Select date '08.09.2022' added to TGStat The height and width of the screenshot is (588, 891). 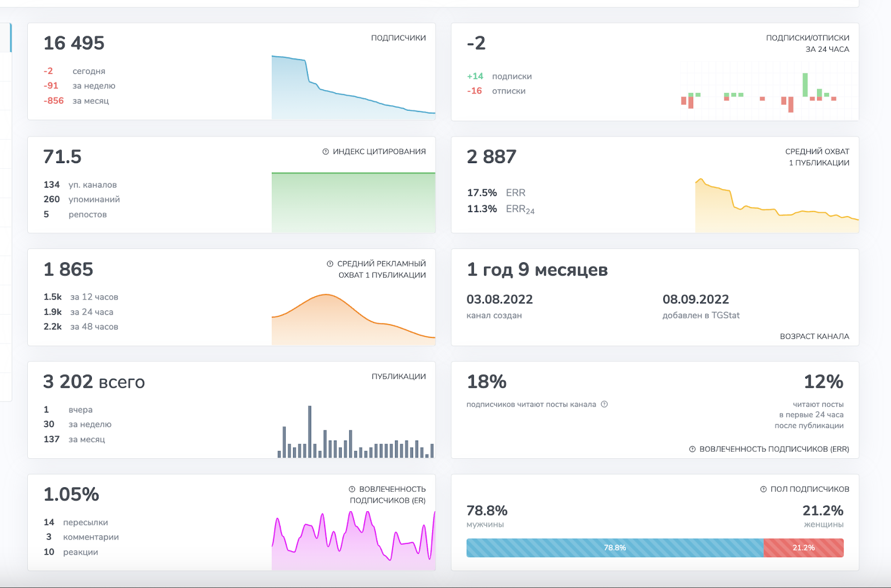pyautogui.click(x=696, y=299)
